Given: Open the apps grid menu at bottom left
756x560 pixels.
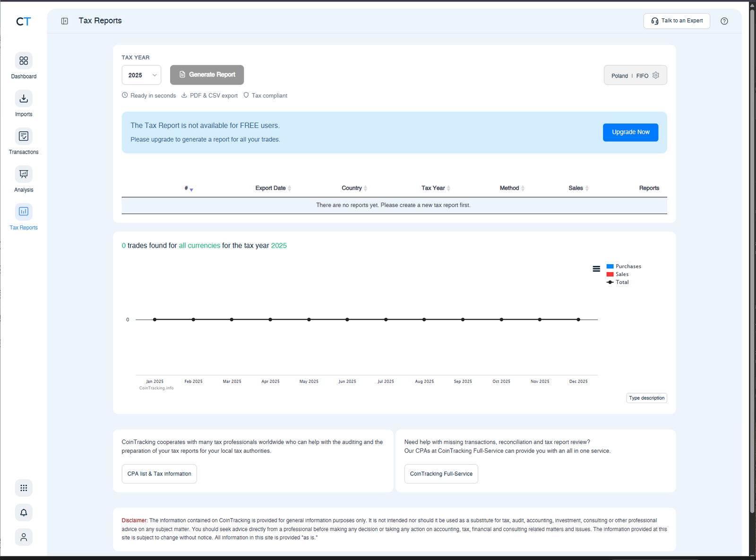Looking at the screenshot, I should click(24, 488).
